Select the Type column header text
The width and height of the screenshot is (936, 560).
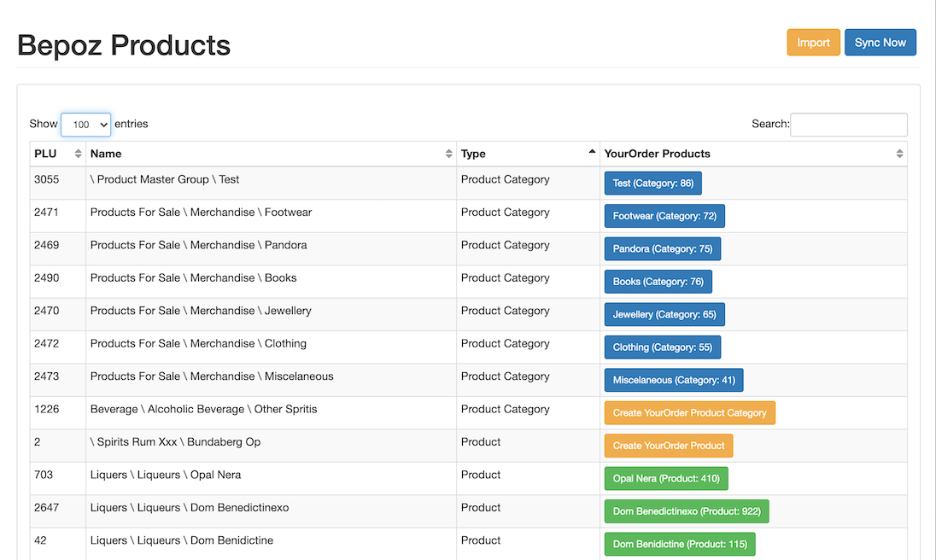[473, 154]
